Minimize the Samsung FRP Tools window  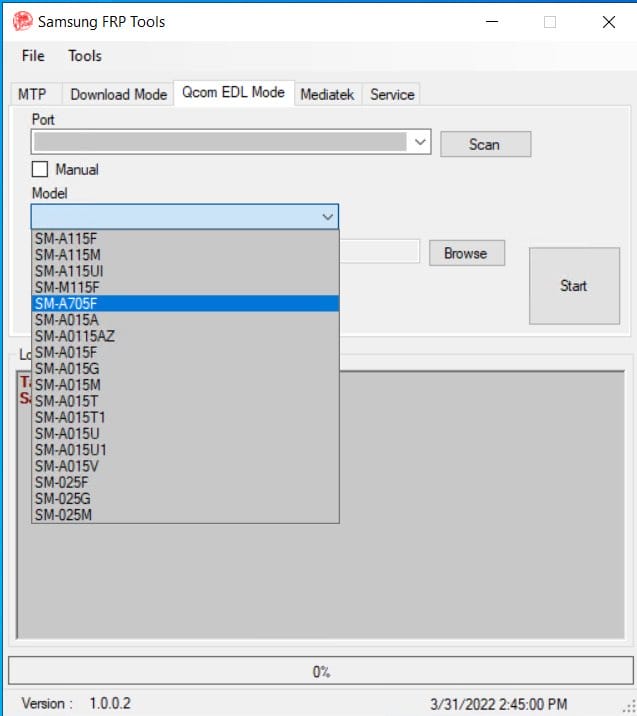click(492, 21)
